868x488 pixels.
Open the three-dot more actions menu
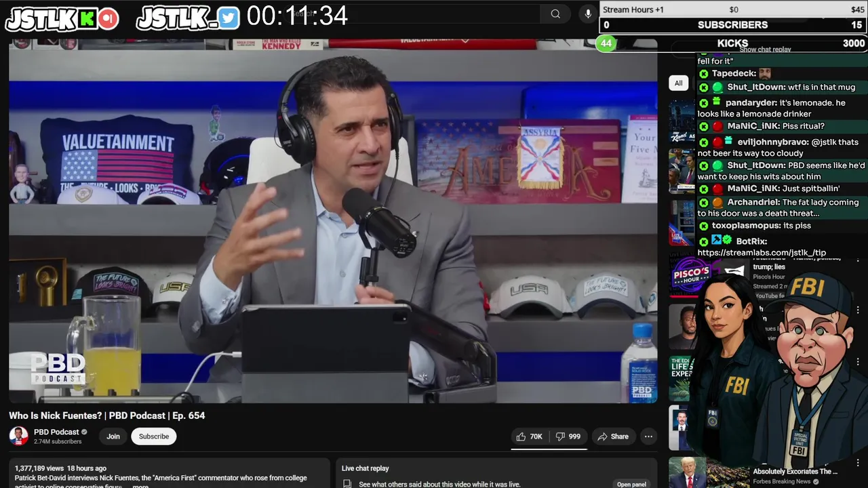pyautogui.click(x=648, y=436)
